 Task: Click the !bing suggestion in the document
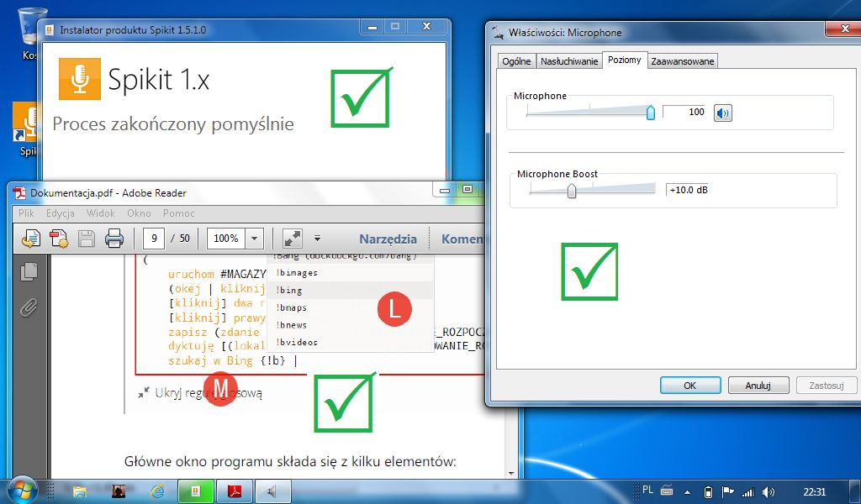289,290
